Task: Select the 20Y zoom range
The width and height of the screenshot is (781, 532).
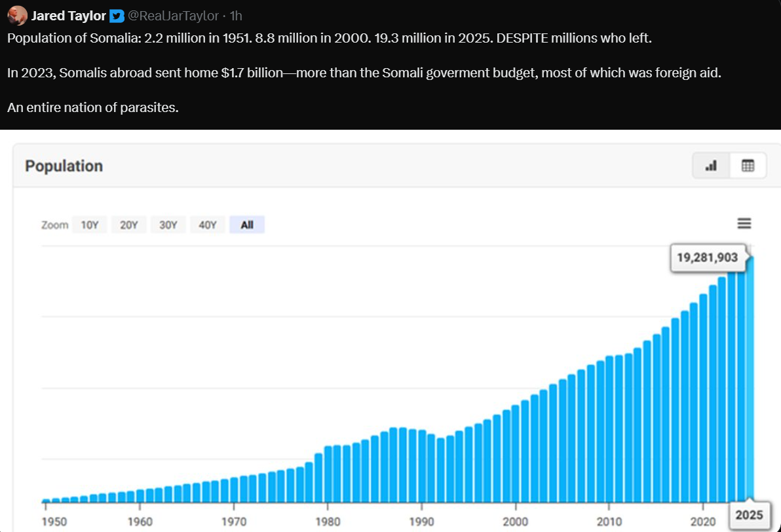Action: coord(129,225)
